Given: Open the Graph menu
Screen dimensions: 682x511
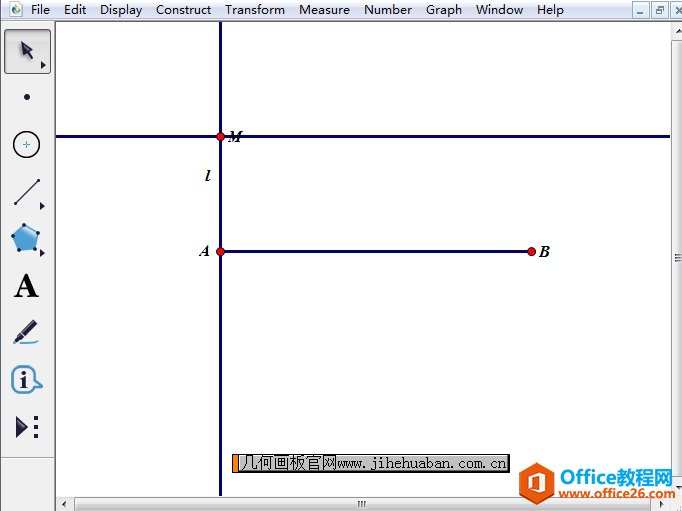Looking at the screenshot, I should [x=444, y=10].
